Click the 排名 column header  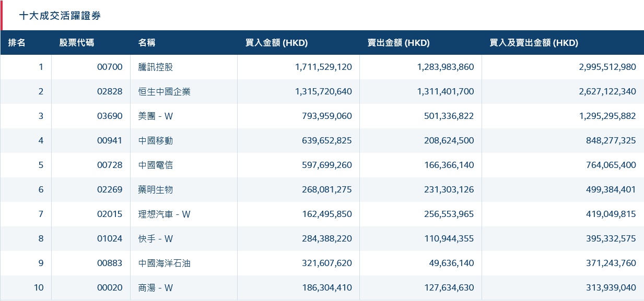coord(17,43)
